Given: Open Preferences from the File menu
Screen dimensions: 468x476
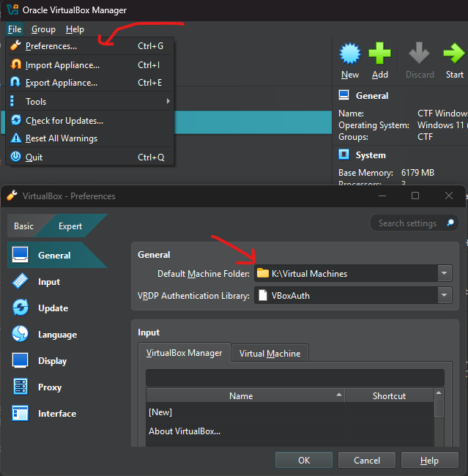Looking at the screenshot, I should [x=89, y=46].
